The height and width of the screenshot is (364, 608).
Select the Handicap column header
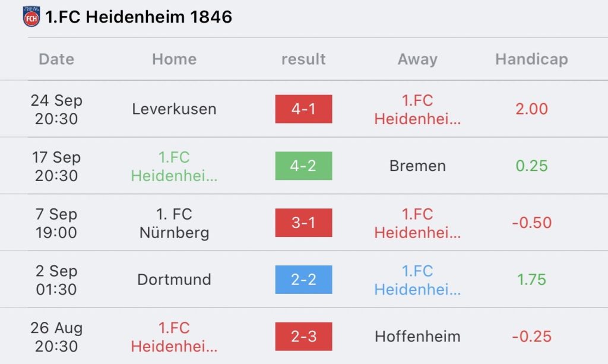pyautogui.click(x=531, y=59)
